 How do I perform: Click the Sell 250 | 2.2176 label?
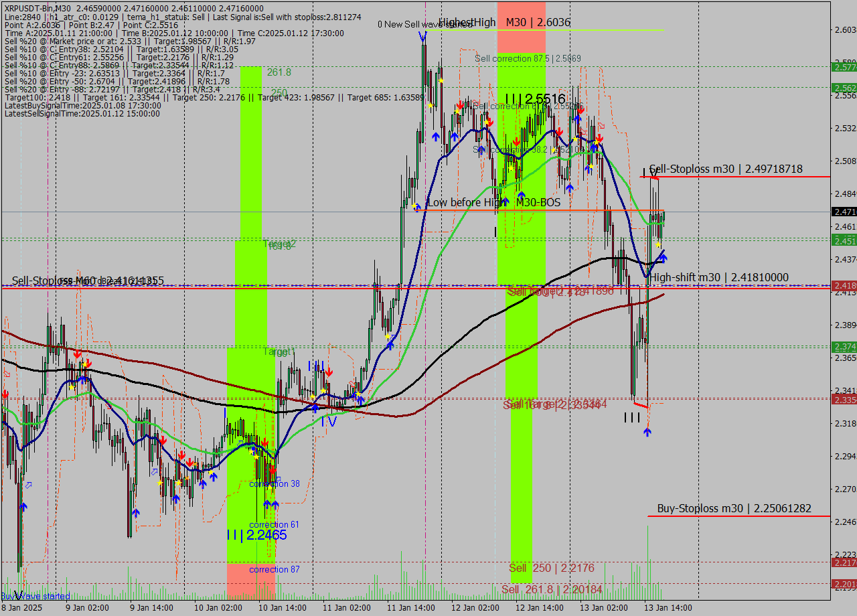pos(551,568)
